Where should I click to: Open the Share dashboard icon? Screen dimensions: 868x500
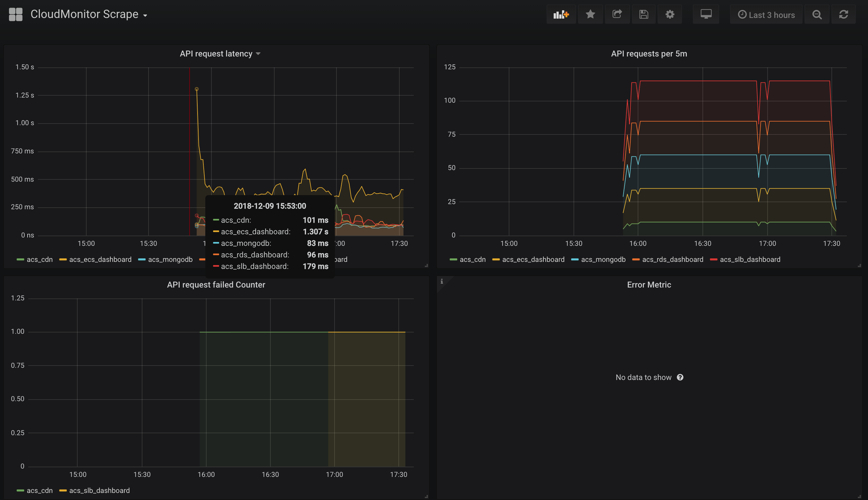(617, 14)
